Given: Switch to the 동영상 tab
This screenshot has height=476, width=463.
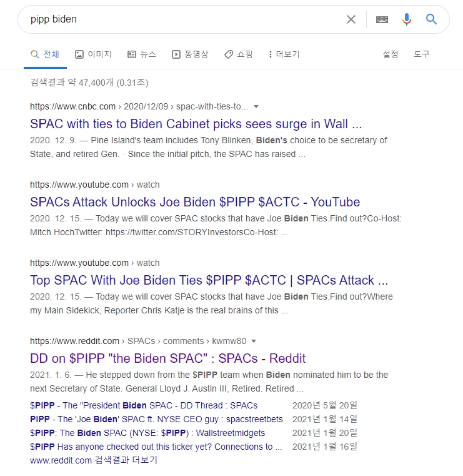Looking at the screenshot, I should [190, 54].
